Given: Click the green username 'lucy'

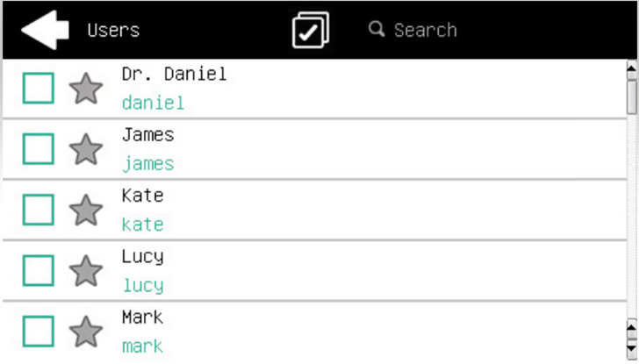Looking at the screenshot, I should coord(142,285).
